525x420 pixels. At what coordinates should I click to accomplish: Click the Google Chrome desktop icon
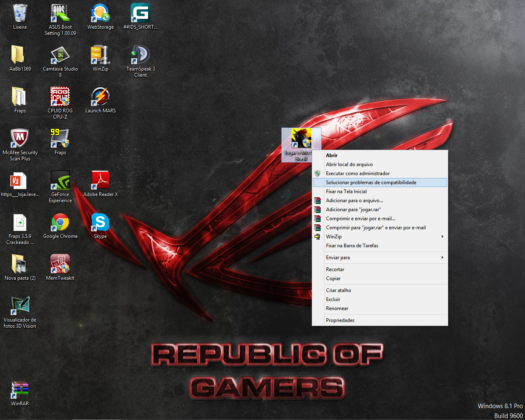pos(60,223)
